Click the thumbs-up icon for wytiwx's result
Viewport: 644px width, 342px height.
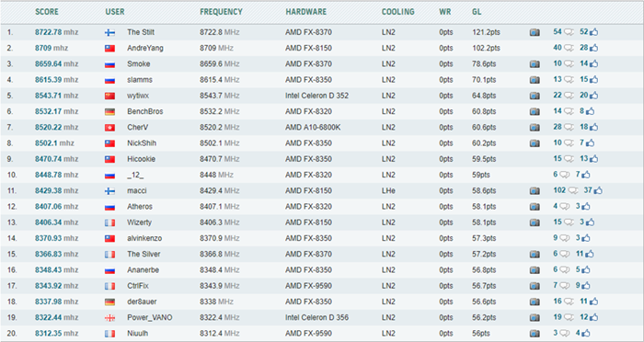click(593, 96)
